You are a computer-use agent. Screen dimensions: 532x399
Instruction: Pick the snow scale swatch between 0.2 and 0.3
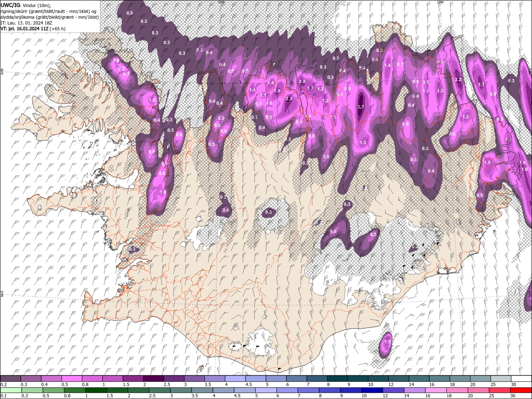(10, 379)
